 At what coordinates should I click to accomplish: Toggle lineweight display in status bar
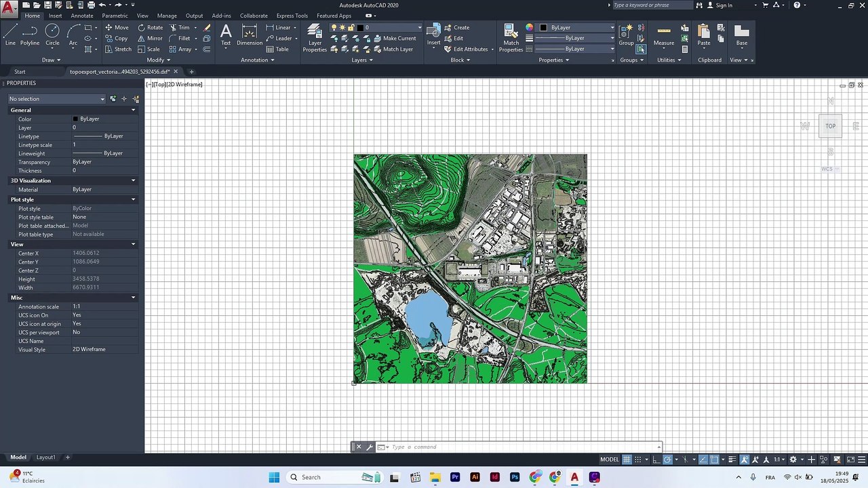click(732, 460)
